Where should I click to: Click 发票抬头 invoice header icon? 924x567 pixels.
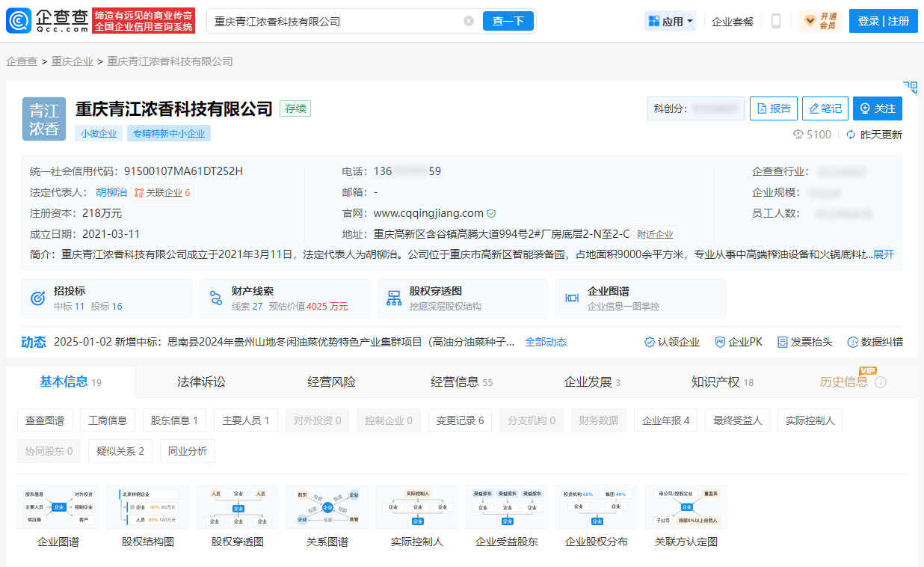[783, 342]
